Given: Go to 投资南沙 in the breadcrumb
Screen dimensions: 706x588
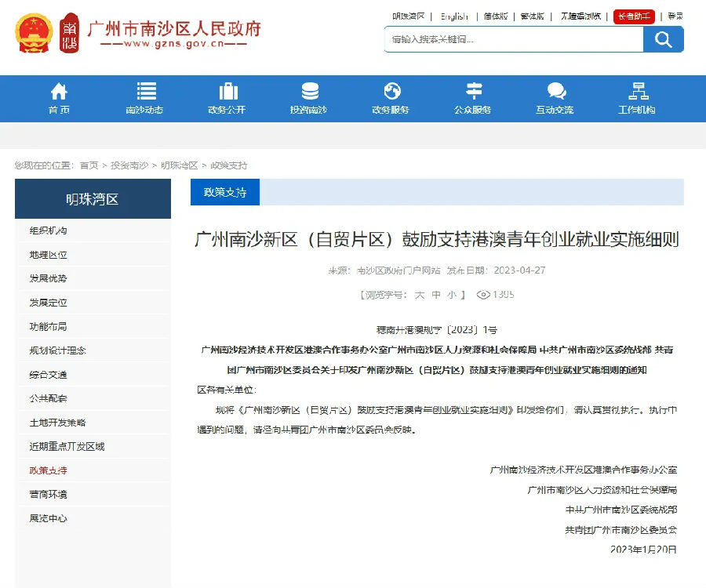Looking at the screenshot, I should [129, 165].
